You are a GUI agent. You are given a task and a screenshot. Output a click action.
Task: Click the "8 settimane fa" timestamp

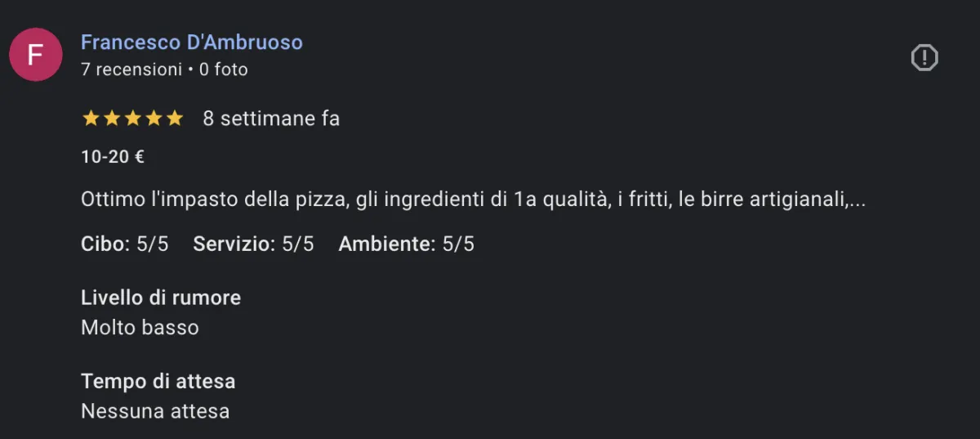(271, 119)
